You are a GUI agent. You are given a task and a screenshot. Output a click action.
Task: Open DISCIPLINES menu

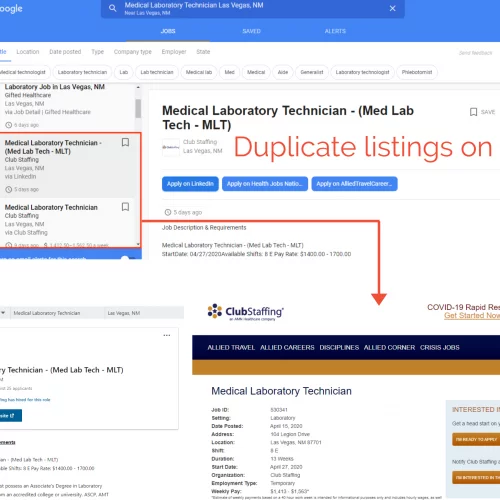pyautogui.click(x=339, y=348)
